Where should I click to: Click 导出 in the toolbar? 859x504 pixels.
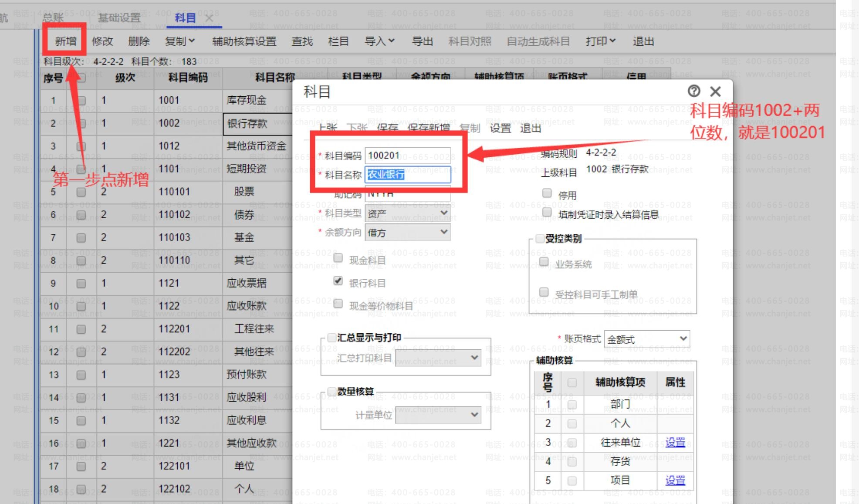[422, 41]
